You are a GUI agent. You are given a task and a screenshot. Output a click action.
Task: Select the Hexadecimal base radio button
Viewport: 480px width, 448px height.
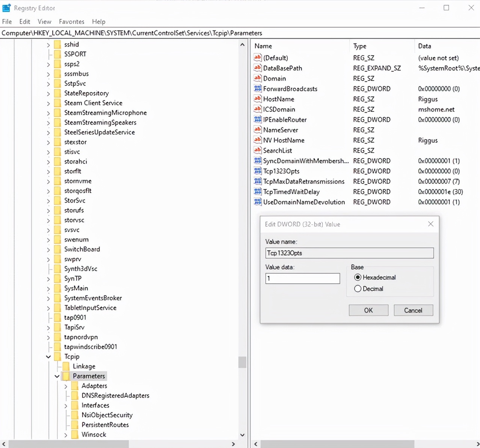point(358,277)
